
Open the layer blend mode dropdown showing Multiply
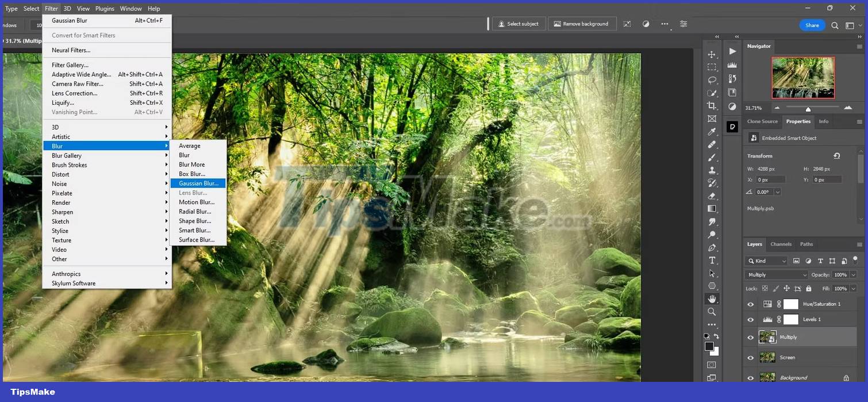[x=775, y=275]
